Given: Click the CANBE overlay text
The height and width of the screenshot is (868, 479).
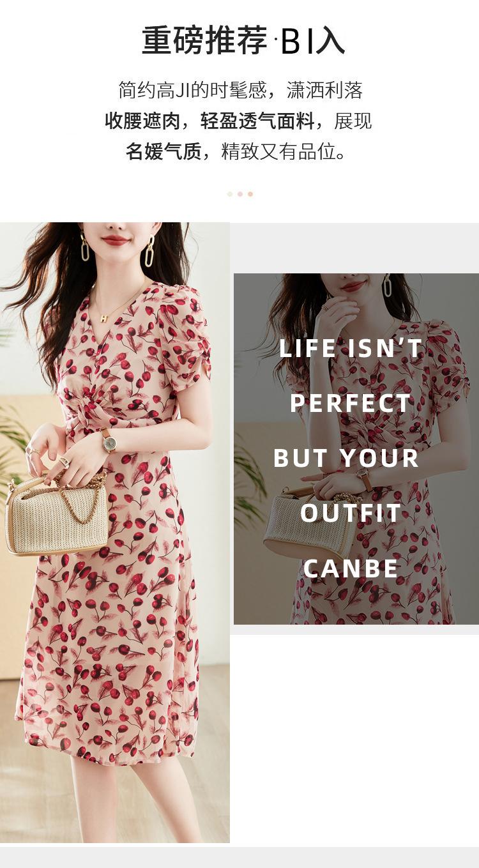Looking at the screenshot, I should [351, 568].
